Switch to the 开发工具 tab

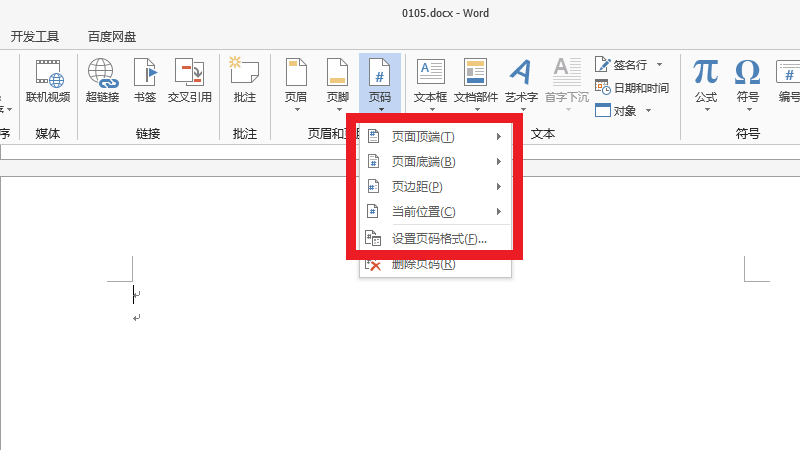pos(35,37)
